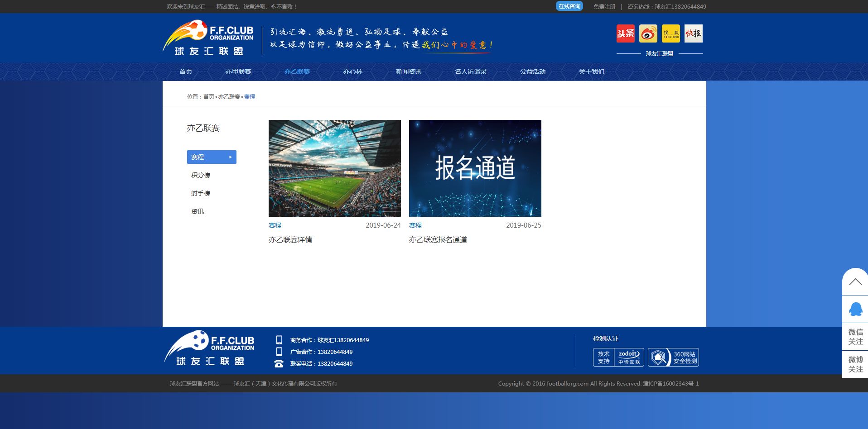Open the Toutiao (头条) social icon
The image size is (868, 429).
coord(625,33)
